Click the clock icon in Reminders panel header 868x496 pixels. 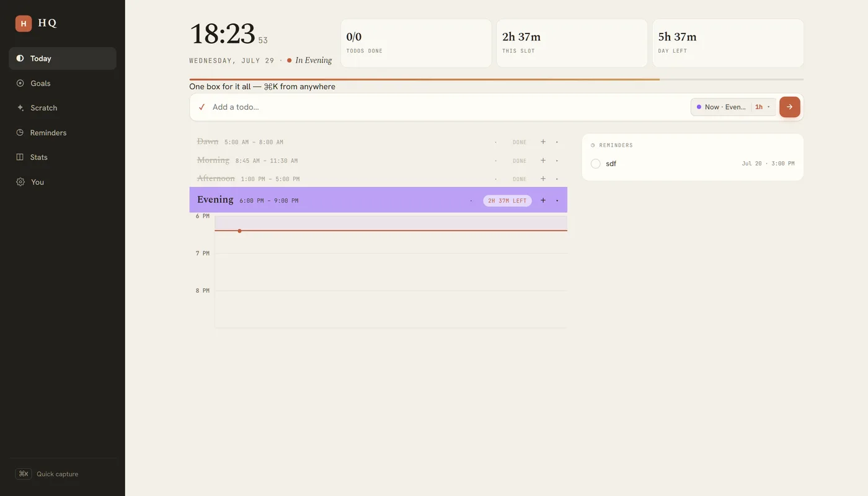pyautogui.click(x=593, y=145)
